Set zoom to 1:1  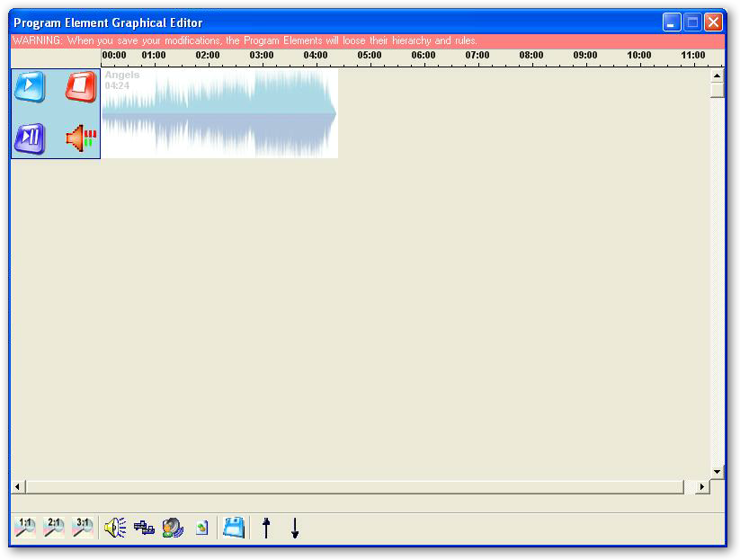point(25,528)
